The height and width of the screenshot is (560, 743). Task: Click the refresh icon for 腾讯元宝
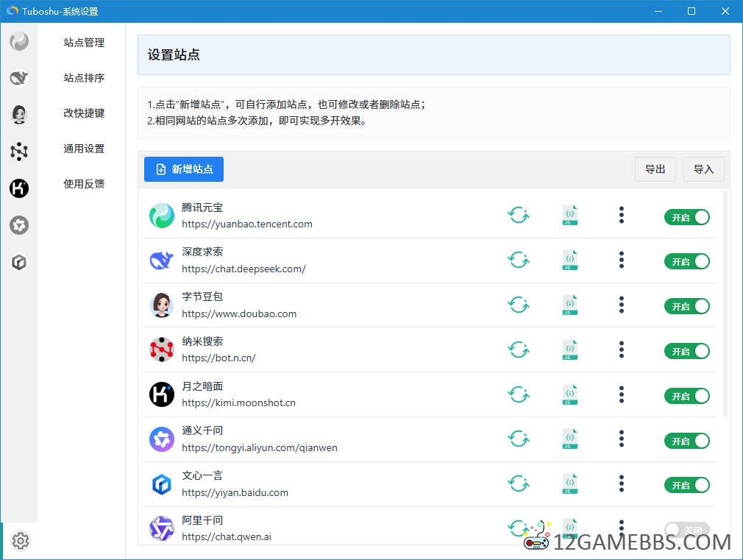pos(519,216)
